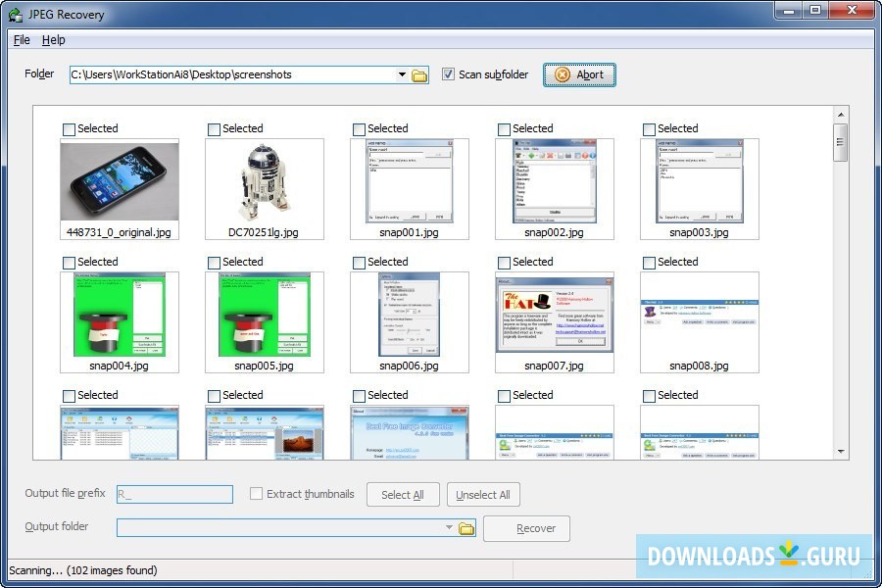Click the scroll down arrow in thumbnail list
Image resolution: width=882 pixels, height=588 pixels.
click(x=841, y=451)
